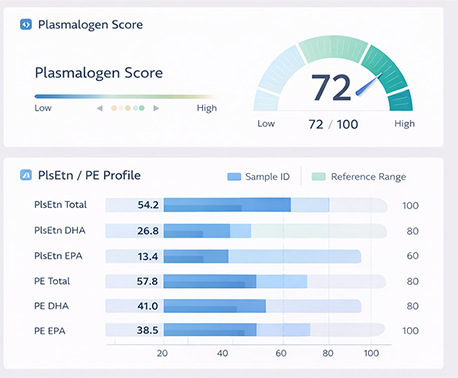Screen dimensions: 458x378
Task: Select the Reference Range legend swatch
Action: (319, 177)
